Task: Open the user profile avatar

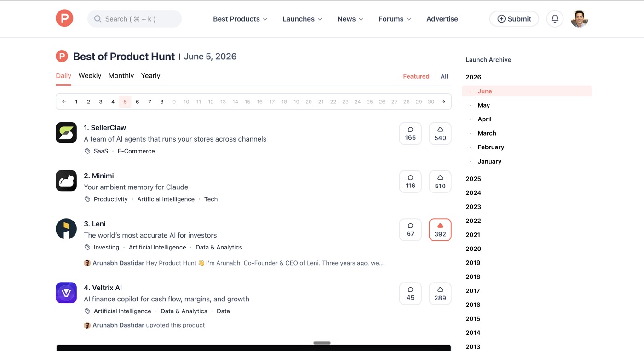Action: [580, 19]
